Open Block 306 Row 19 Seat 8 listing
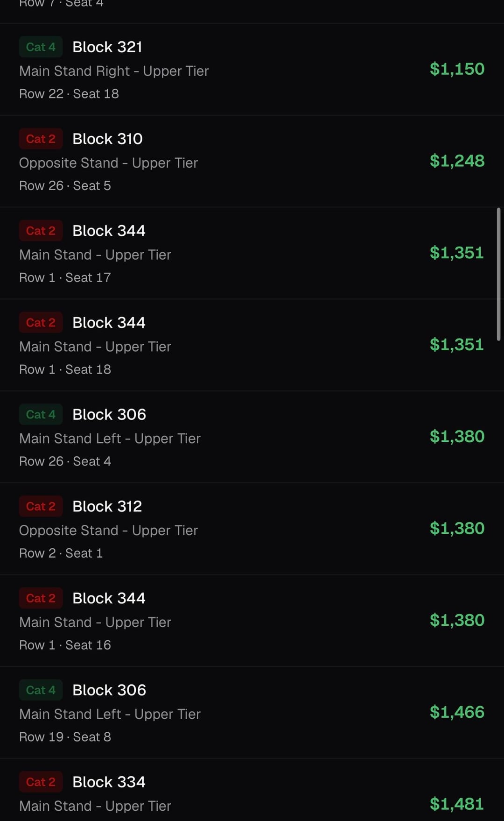Image resolution: width=504 pixels, height=821 pixels. 252,713
